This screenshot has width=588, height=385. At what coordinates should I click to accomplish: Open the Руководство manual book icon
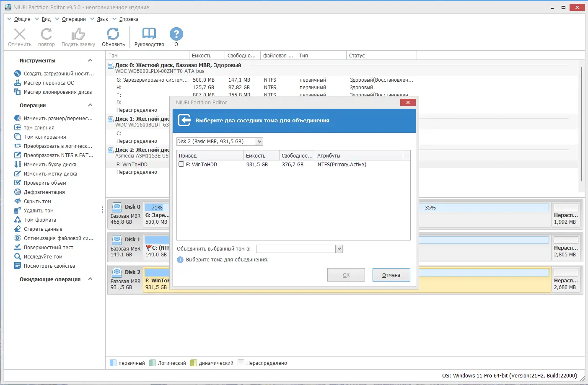[x=149, y=34]
